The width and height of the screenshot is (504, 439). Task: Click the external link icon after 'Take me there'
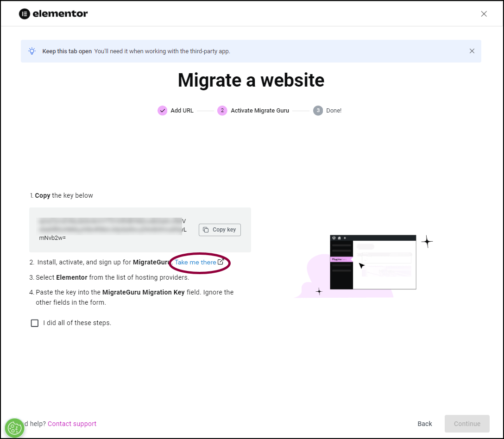point(221,262)
